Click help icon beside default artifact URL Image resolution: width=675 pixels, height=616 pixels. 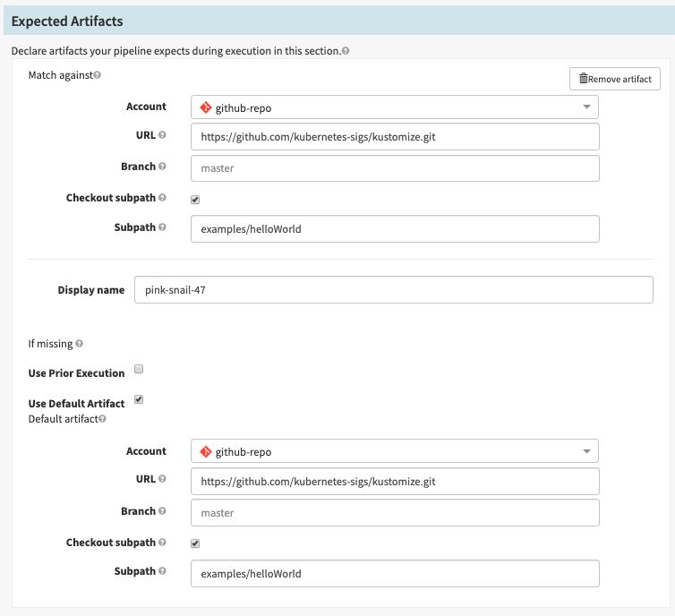(162, 480)
